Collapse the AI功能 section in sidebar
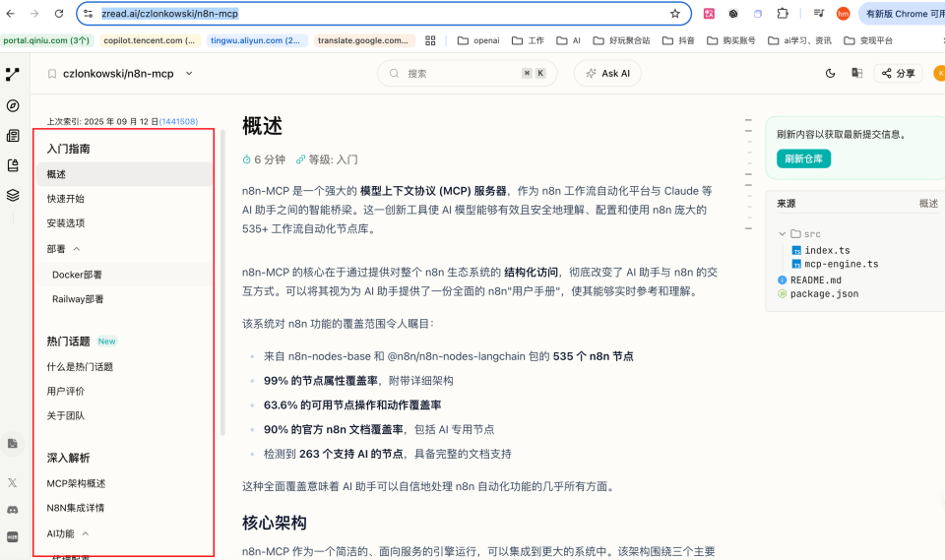This screenshot has width=945, height=560. click(86, 533)
